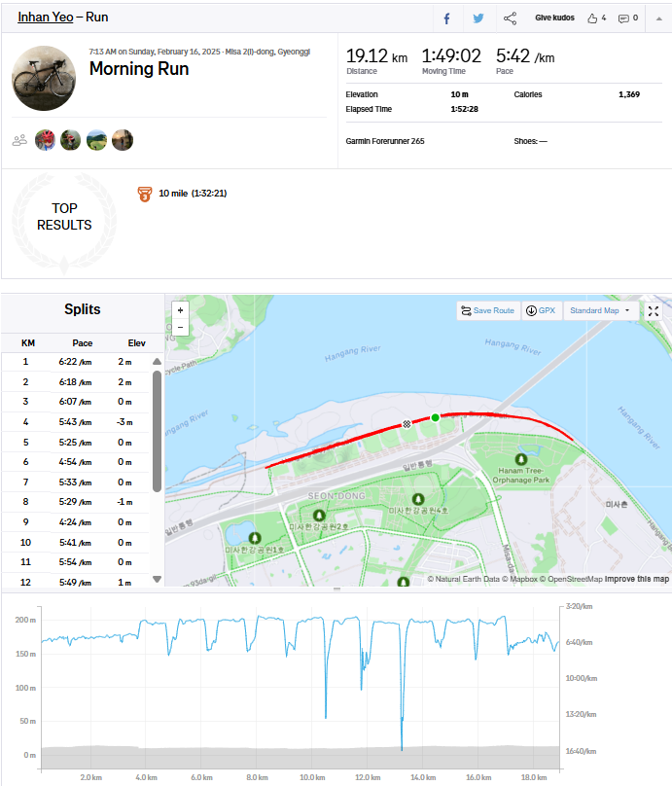The width and height of the screenshot is (672, 786).
Task: Enter fullscreen map view
Action: coord(654,311)
